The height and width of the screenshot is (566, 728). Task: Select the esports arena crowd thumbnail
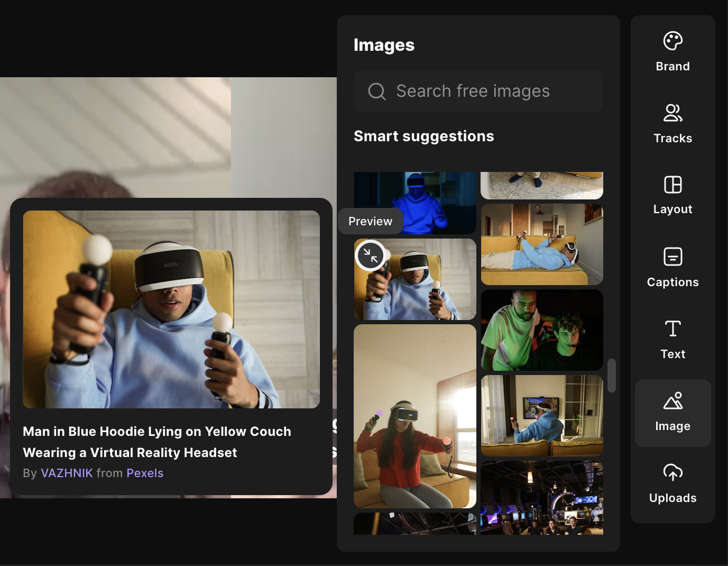coord(541,498)
